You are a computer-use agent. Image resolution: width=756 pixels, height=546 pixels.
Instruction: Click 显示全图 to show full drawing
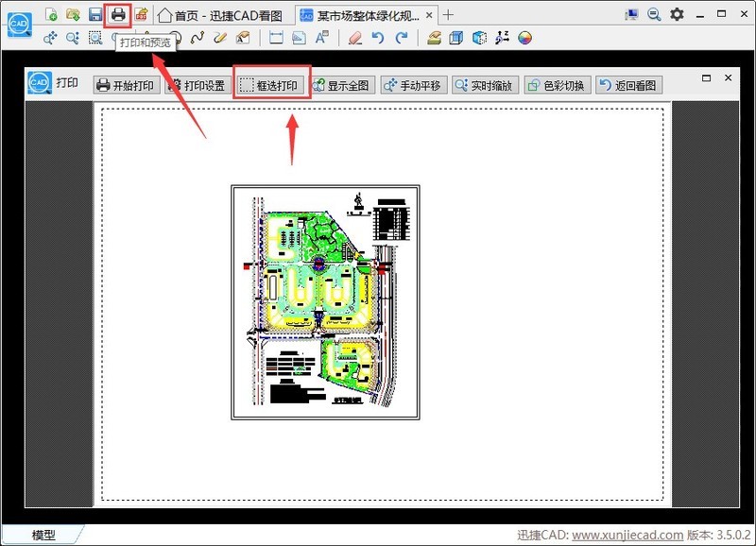[342, 86]
